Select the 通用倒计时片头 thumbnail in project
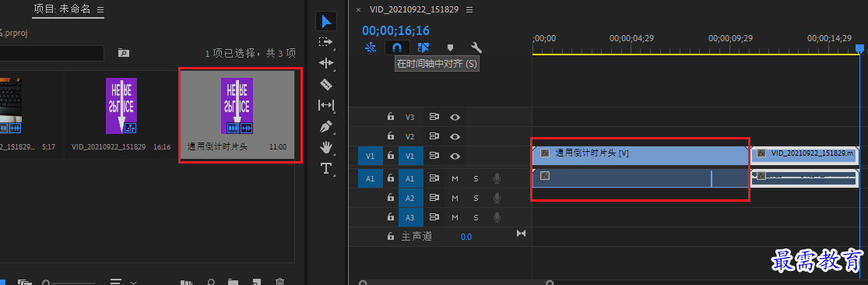This screenshot has height=285, width=868. tap(237, 106)
